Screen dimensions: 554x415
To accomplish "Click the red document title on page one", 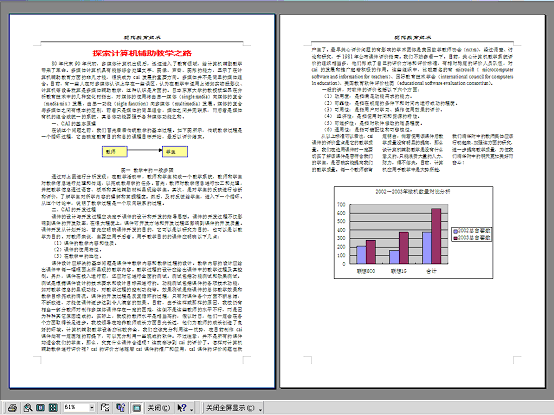I will click(142, 53).
